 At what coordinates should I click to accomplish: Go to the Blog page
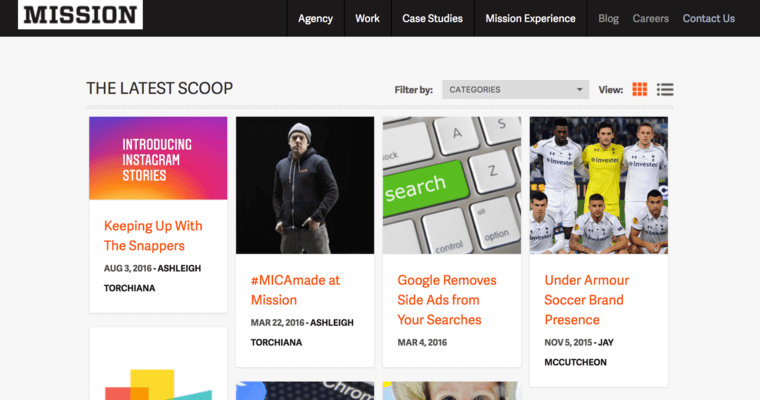[608, 18]
